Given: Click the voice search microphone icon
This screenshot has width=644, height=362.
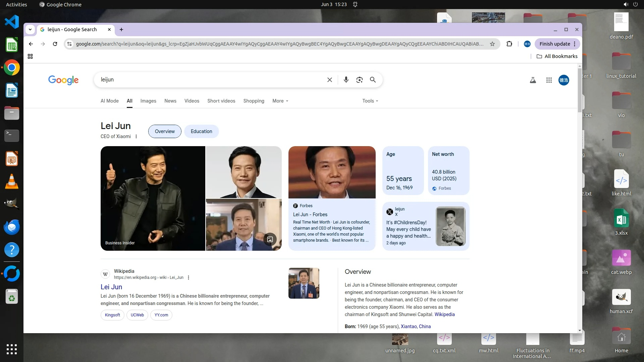Looking at the screenshot, I should coord(346,80).
